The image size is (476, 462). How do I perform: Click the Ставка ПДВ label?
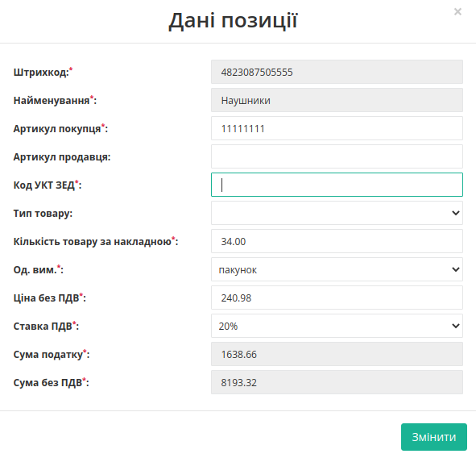pyautogui.click(x=46, y=327)
